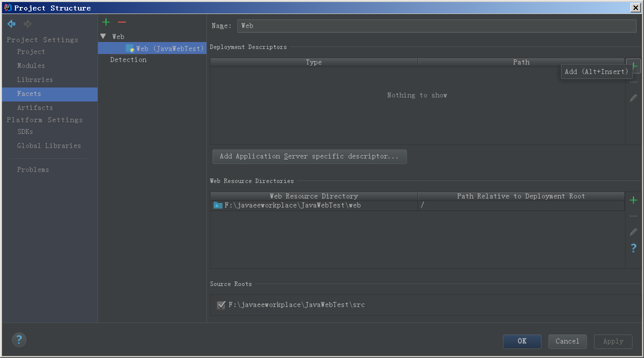Image resolution: width=644 pixels, height=358 pixels.
Task: Click the forward navigation arrow
Action: (27, 24)
